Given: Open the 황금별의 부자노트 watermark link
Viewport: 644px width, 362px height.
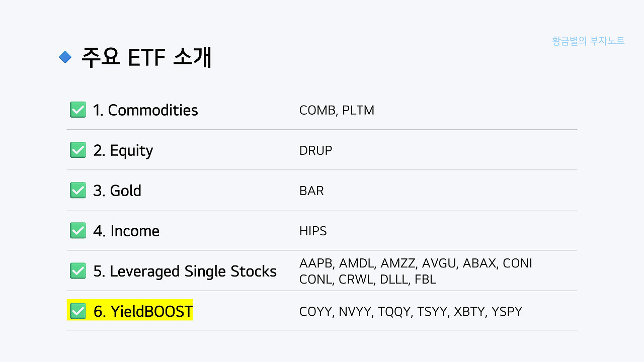Looking at the screenshot, I should 588,41.
